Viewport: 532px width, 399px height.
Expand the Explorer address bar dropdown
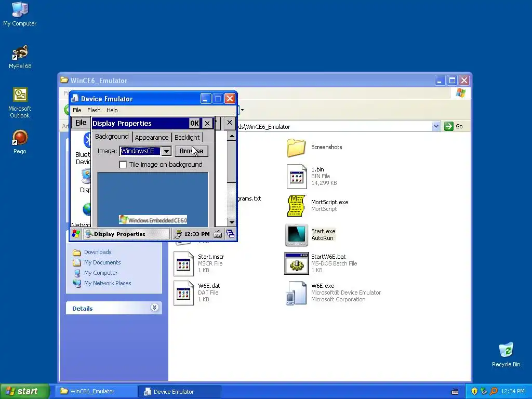click(436, 127)
